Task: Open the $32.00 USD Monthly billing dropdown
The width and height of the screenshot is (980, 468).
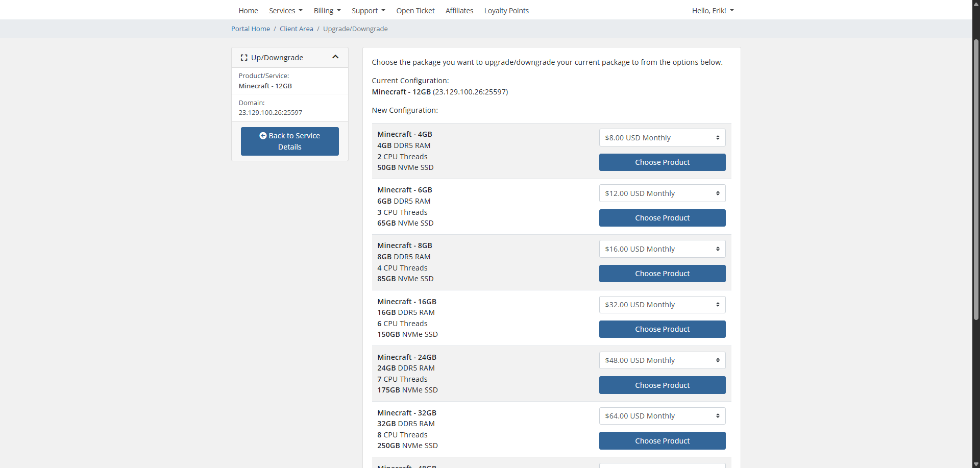Action: [x=662, y=305]
